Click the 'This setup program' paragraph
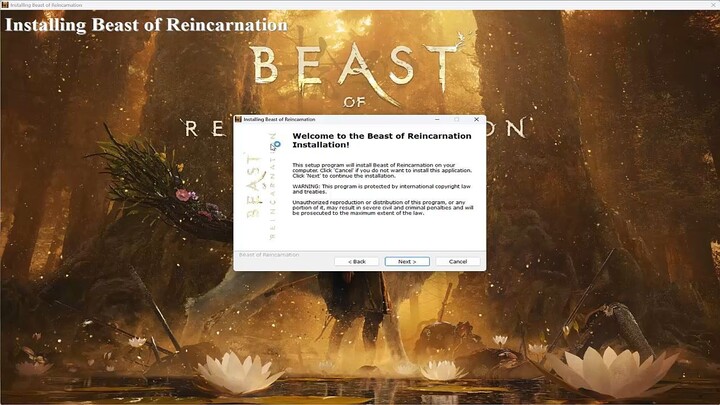The width and height of the screenshot is (720, 405). pos(382,170)
